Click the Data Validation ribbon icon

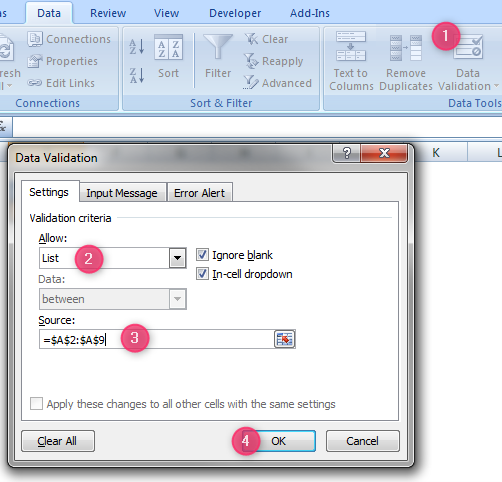click(x=468, y=47)
